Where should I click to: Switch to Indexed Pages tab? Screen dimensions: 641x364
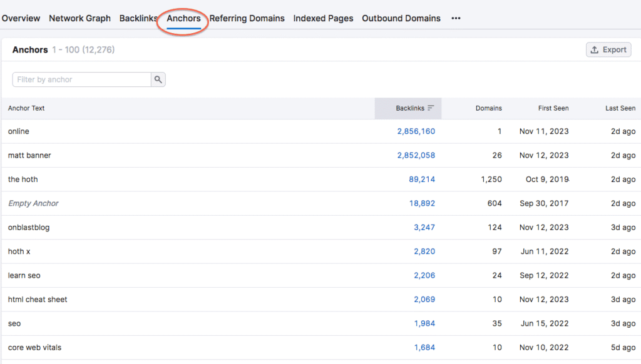point(323,19)
